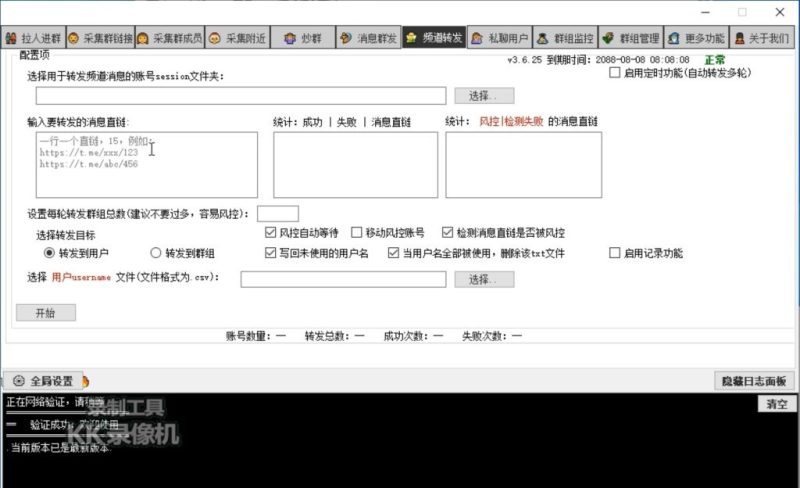Click the 采集群链接 face icon
Viewport: 800px width, 488px height.
[73, 38]
